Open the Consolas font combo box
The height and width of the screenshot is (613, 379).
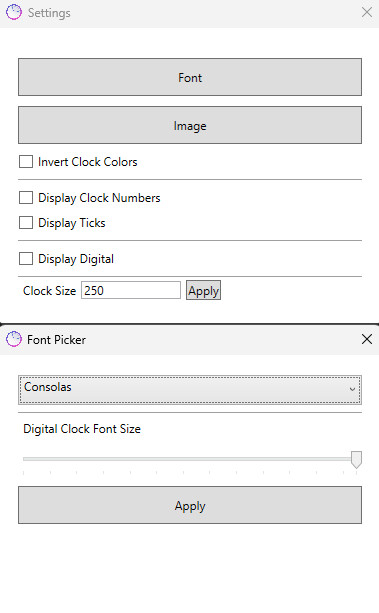190,390
